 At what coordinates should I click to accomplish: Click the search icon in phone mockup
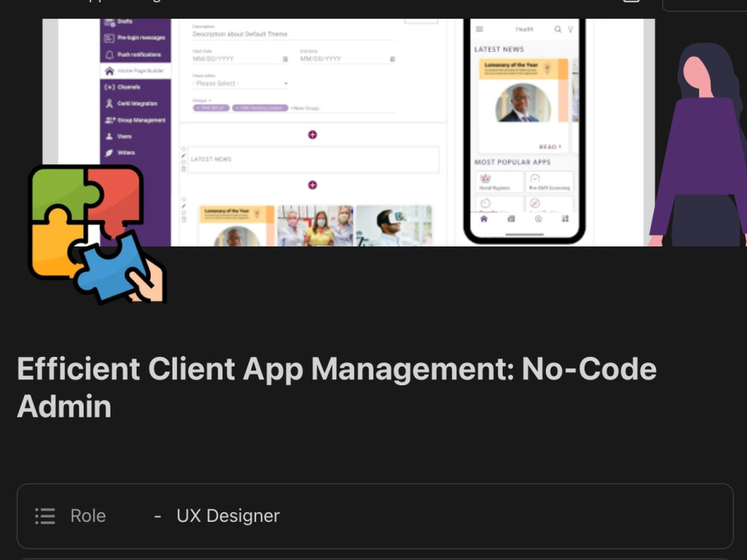(557, 30)
